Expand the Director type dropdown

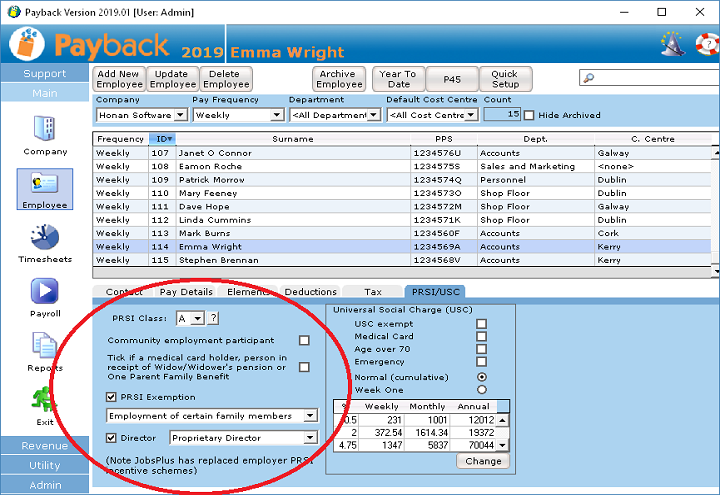point(310,438)
